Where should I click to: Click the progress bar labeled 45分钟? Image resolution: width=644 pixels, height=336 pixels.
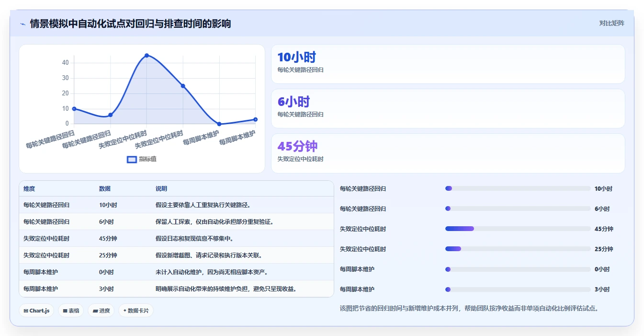pyautogui.click(x=518, y=229)
